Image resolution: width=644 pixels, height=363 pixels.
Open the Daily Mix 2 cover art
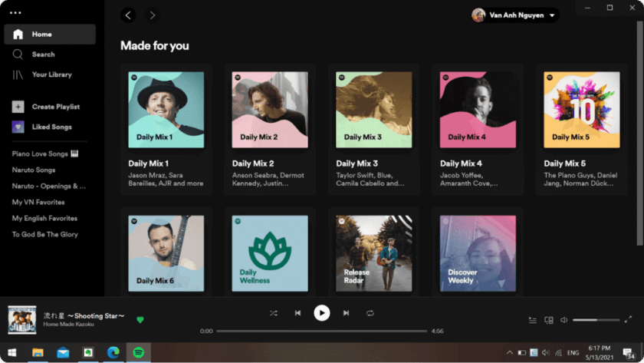coord(270,110)
